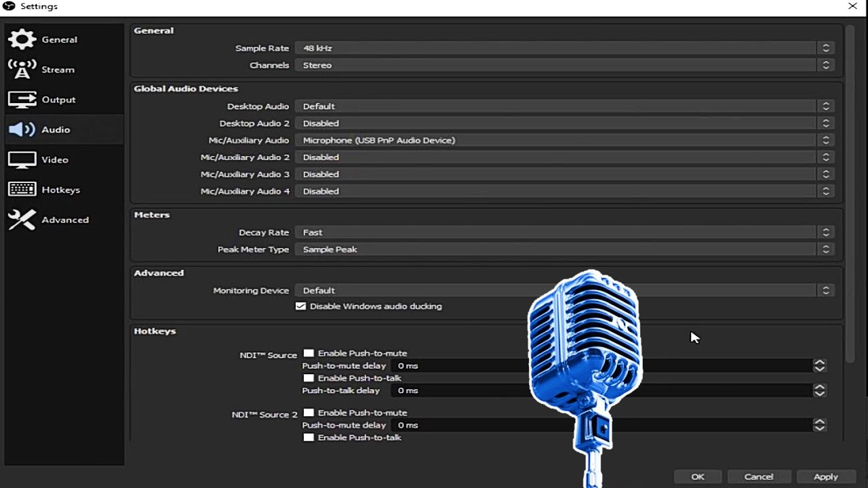Click the OK button
This screenshot has width=868, height=488.
(698, 476)
